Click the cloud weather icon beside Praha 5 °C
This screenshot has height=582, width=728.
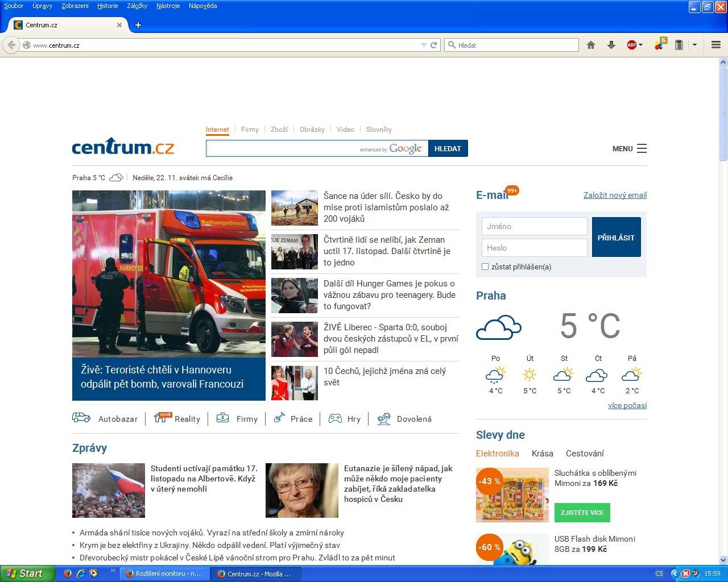coord(116,177)
